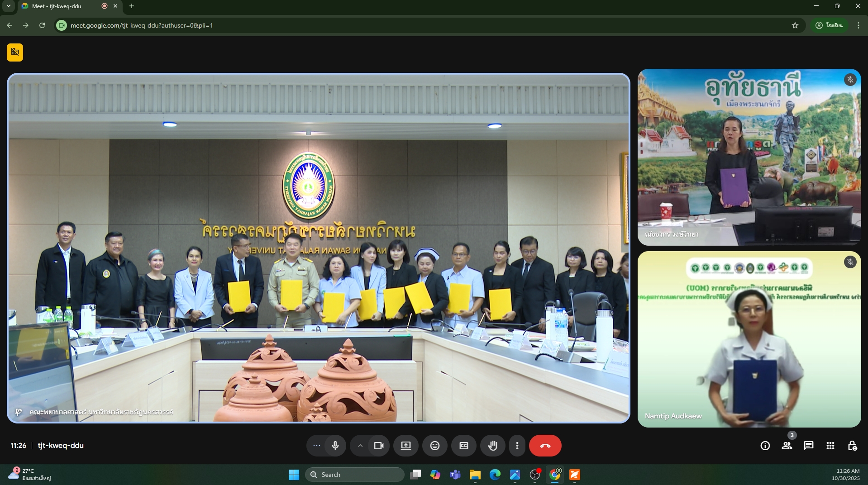
Task: Raise your hand in the meeting
Action: pyautogui.click(x=493, y=446)
